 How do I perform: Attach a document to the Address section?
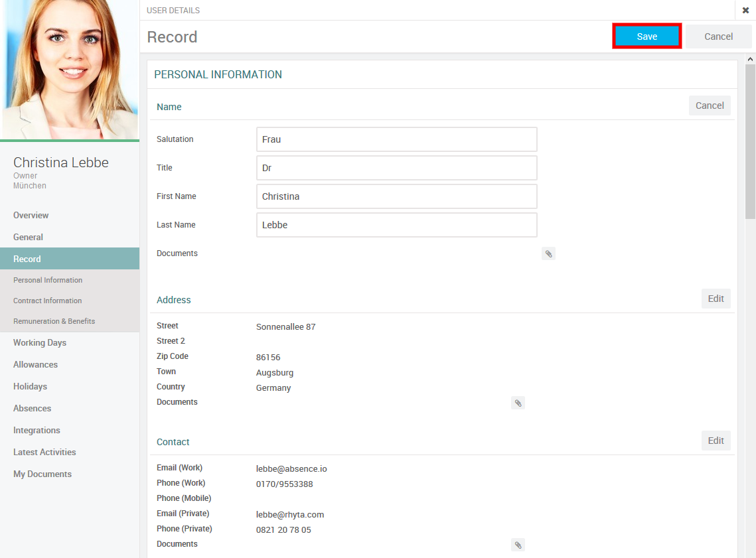click(518, 403)
